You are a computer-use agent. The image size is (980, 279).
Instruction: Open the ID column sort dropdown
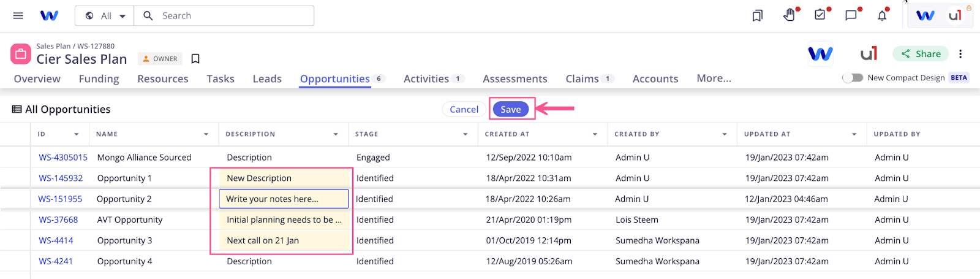pos(77,134)
